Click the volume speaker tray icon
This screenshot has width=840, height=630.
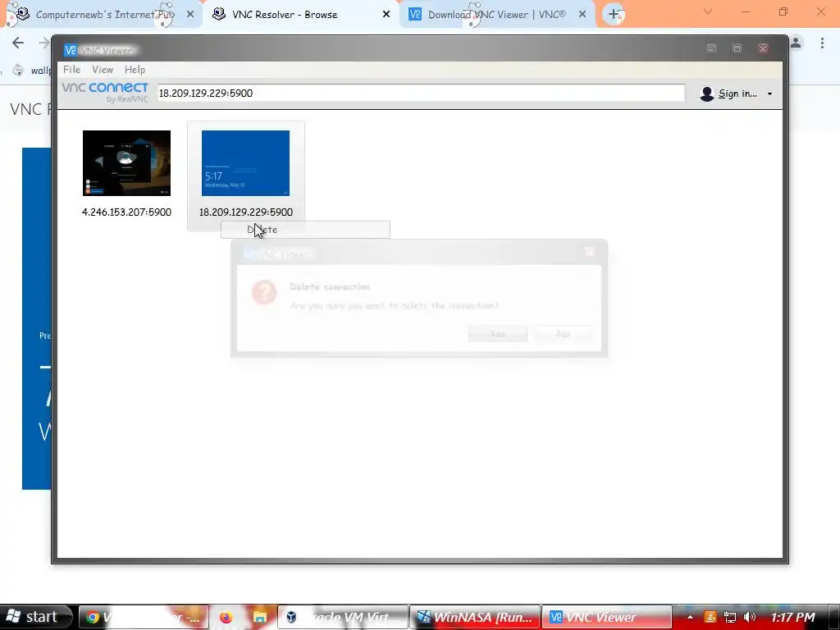point(750,617)
